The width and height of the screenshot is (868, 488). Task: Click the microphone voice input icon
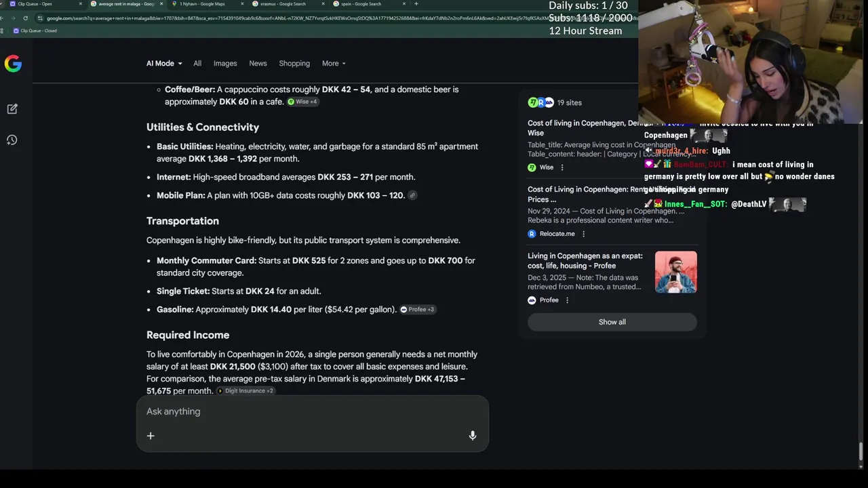(x=473, y=436)
